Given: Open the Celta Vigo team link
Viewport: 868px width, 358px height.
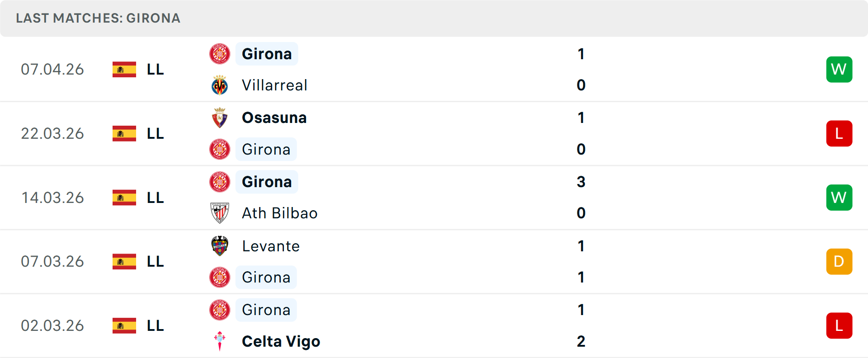Looking at the screenshot, I should pyautogui.click(x=281, y=341).
